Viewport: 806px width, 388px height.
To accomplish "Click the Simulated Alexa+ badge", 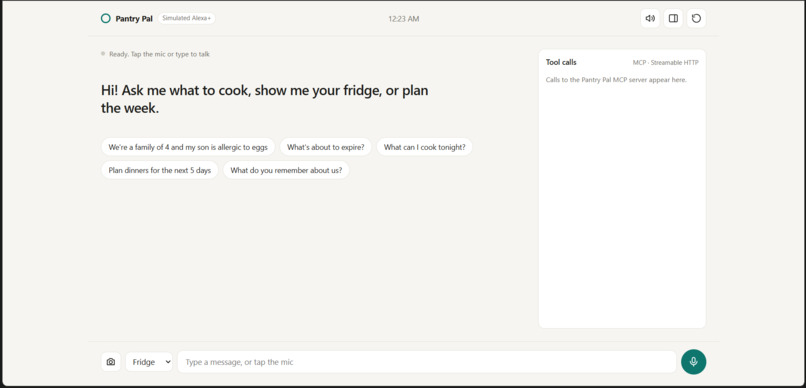I will (187, 19).
